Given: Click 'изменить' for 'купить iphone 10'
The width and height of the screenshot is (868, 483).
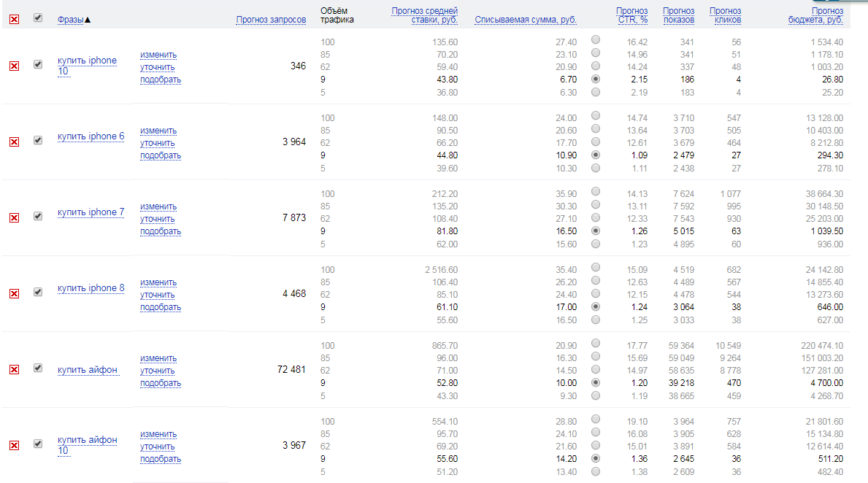Looking at the screenshot, I should click(x=158, y=55).
